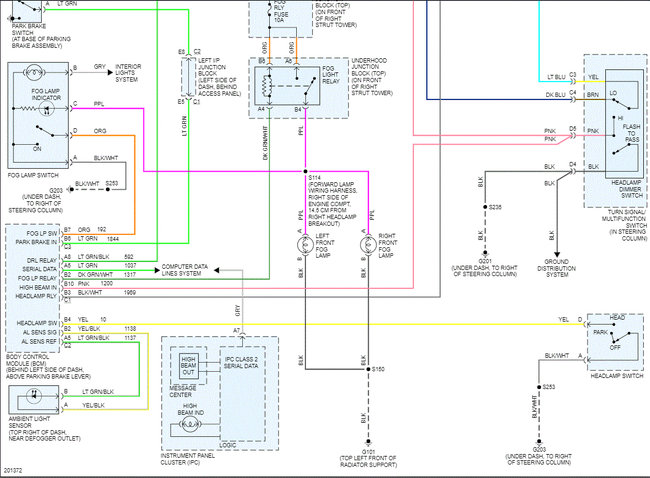Screen dimensions: 650x478
Task: Click the vertical DK GRN/WHT wire label
Action: point(266,143)
